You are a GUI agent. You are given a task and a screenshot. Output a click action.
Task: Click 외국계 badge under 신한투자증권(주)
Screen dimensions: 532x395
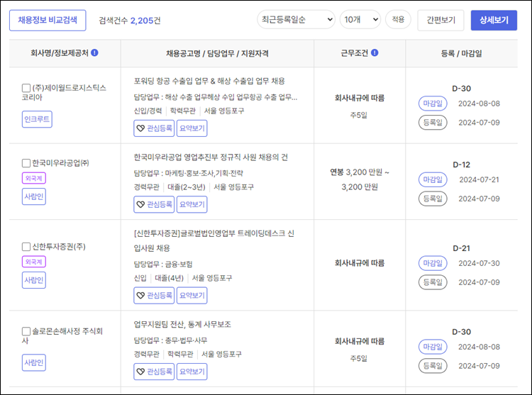click(34, 262)
